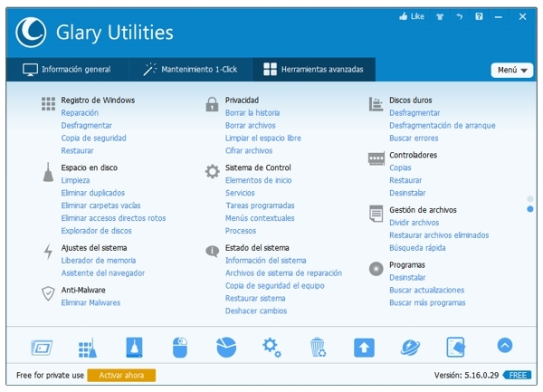Click the Like thumbs-up icon

tap(403, 16)
